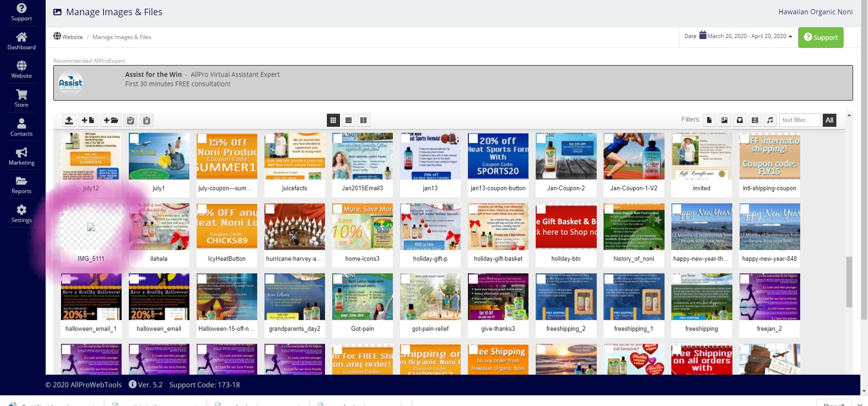This screenshot has height=406, width=868.
Task: Check the hurricane-harvey-a... image checkbox
Action: click(x=270, y=209)
